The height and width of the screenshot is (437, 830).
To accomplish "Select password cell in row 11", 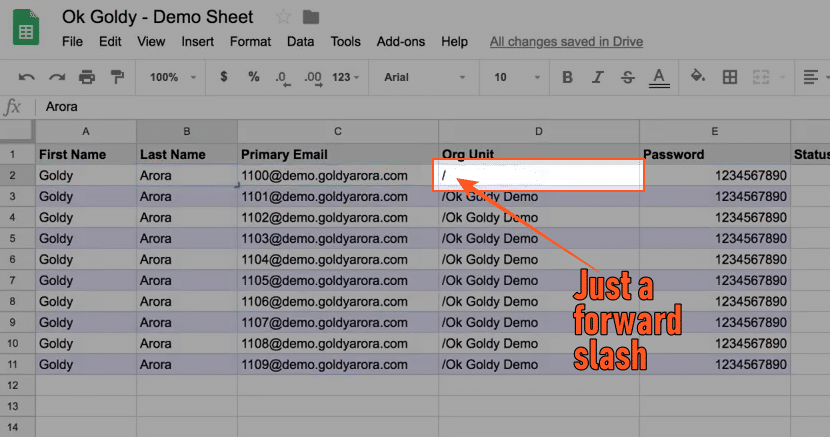I will [x=715, y=365].
